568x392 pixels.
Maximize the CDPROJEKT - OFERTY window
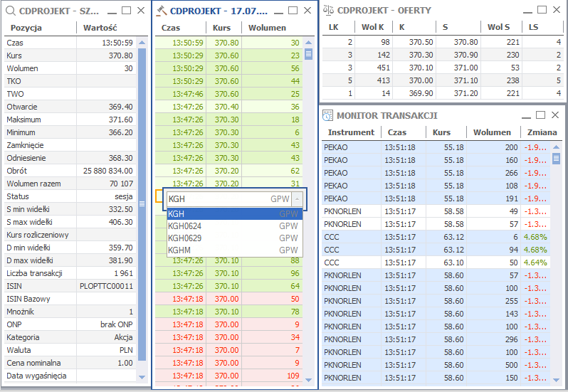click(542, 10)
